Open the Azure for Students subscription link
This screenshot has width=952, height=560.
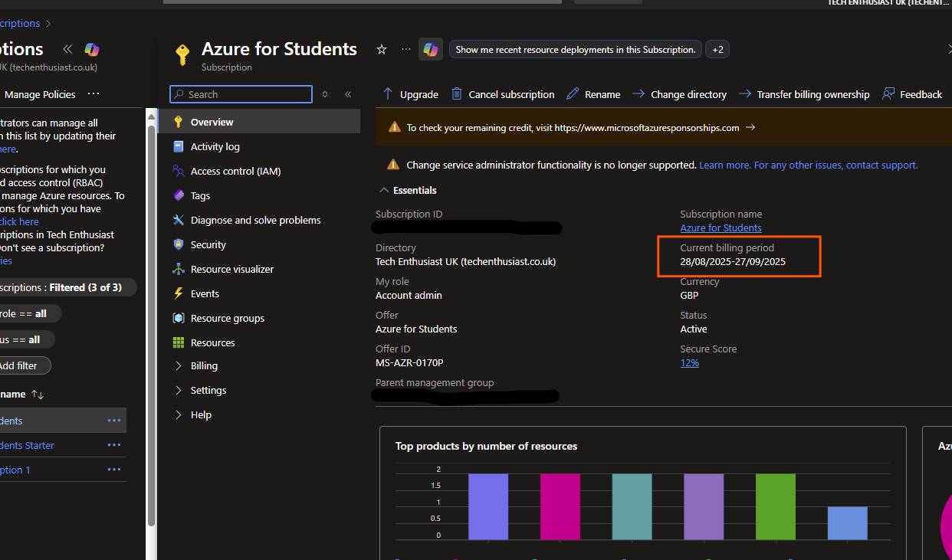pos(721,228)
